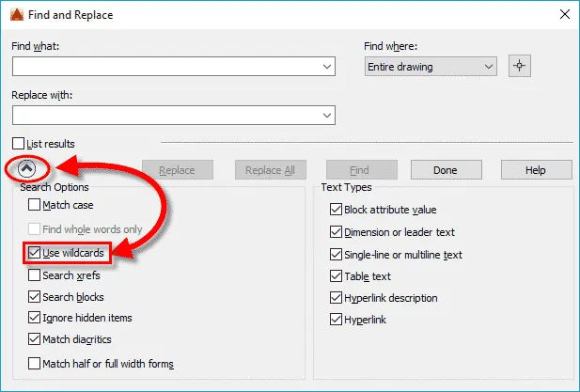Click the Replace button

(x=178, y=170)
